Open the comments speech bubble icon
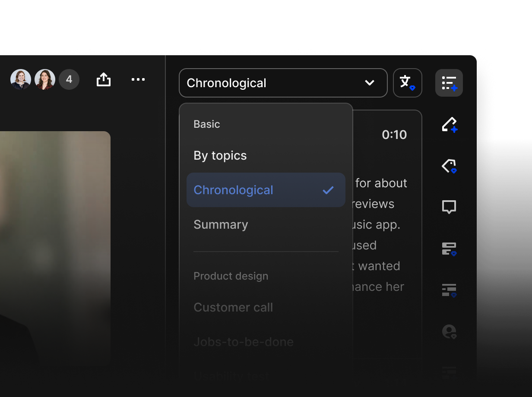This screenshot has width=532, height=397. 449,207
